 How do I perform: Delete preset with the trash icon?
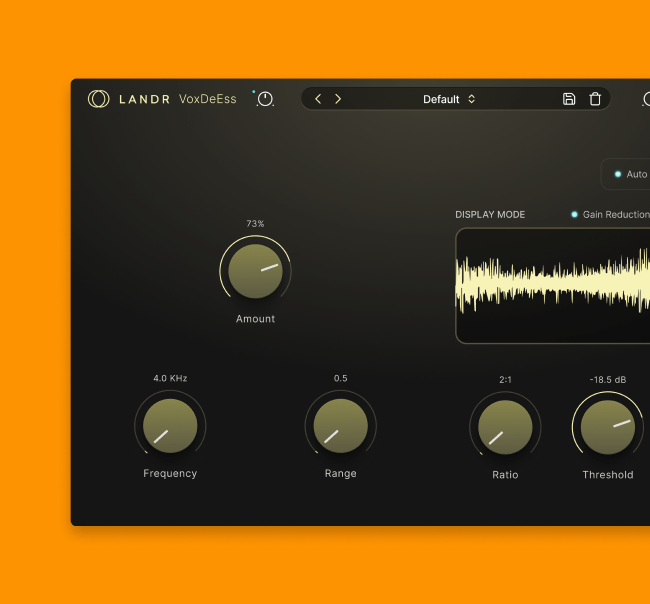pos(595,99)
